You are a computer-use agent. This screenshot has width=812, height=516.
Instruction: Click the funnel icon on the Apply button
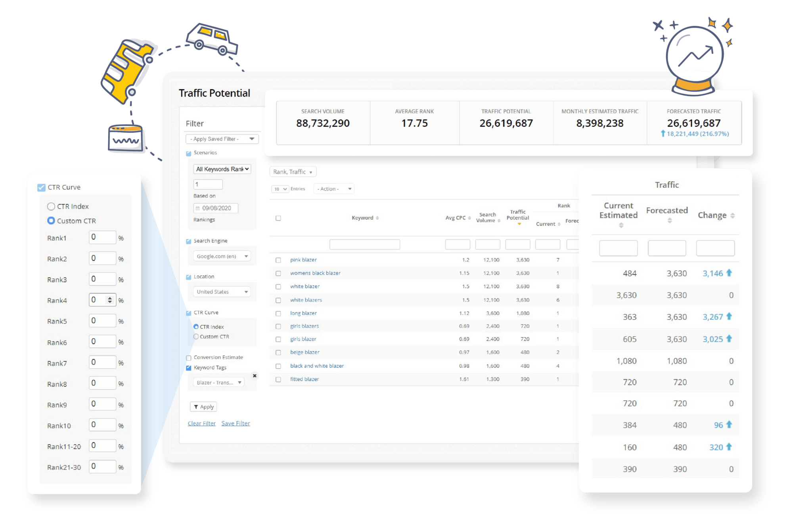point(197,407)
